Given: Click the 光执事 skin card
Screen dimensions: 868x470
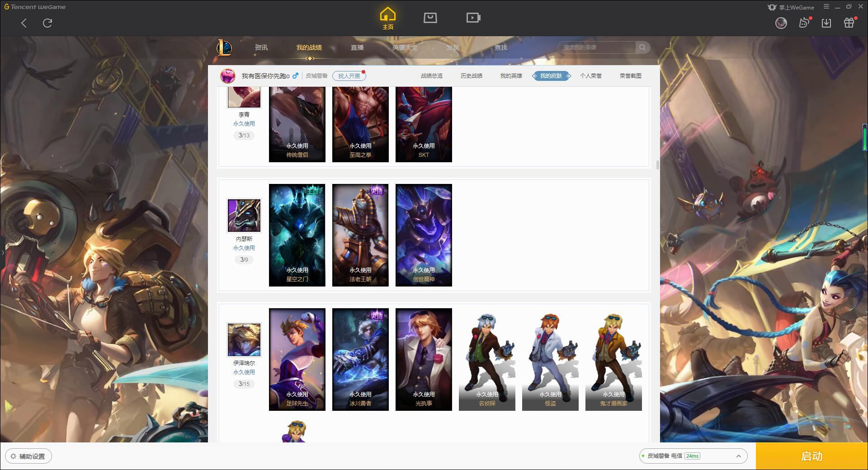Looking at the screenshot, I should coord(424,359).
